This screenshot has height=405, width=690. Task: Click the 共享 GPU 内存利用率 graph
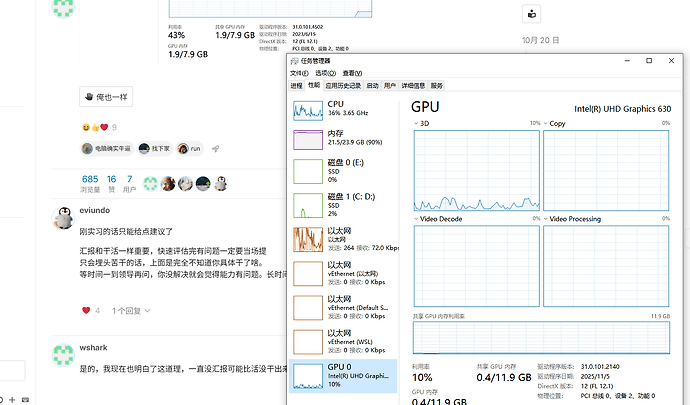(x=541, y=338)
